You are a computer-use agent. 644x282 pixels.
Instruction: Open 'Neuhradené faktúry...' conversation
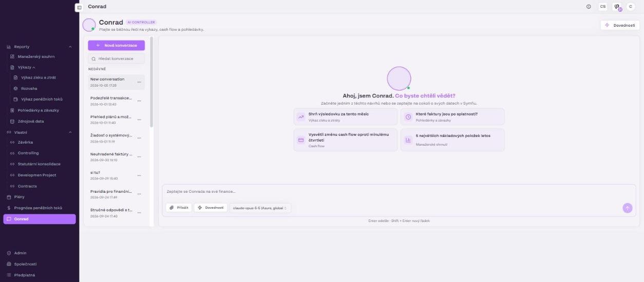click(110, 157)
